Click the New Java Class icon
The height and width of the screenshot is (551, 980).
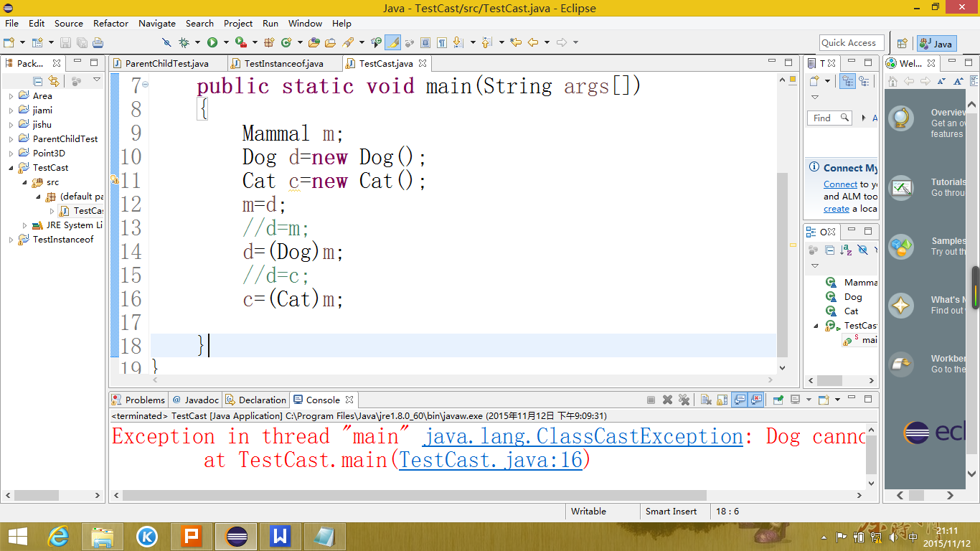286,43
